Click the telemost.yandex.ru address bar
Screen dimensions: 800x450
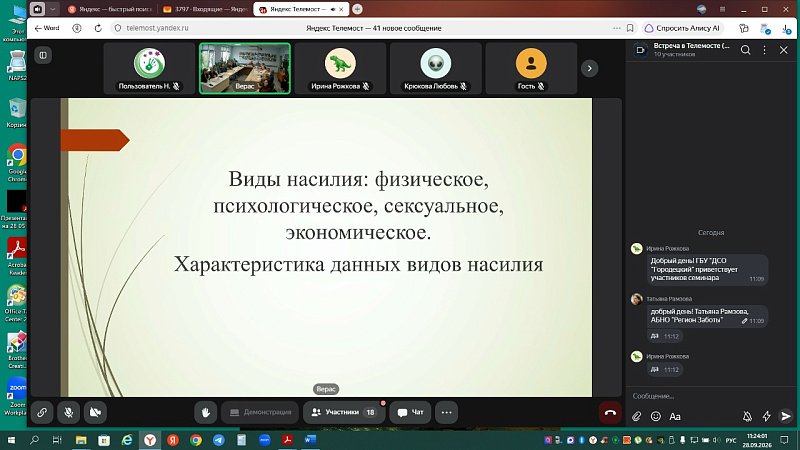point(157,28)
